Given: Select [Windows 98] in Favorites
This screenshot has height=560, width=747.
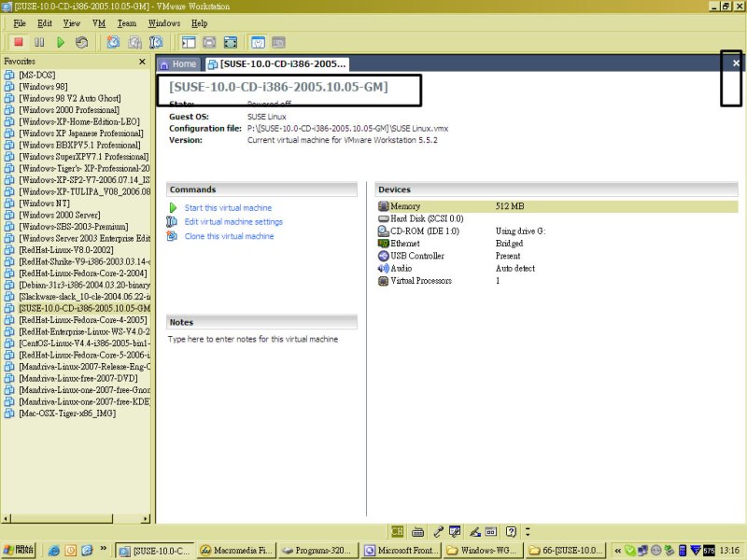Looking at the screenshot, I should 43,86.
